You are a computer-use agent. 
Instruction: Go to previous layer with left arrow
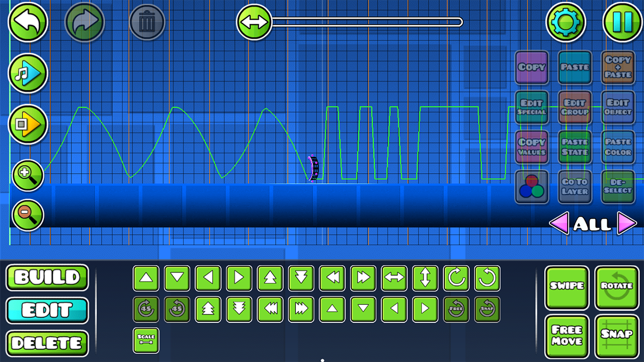point(559,224)
